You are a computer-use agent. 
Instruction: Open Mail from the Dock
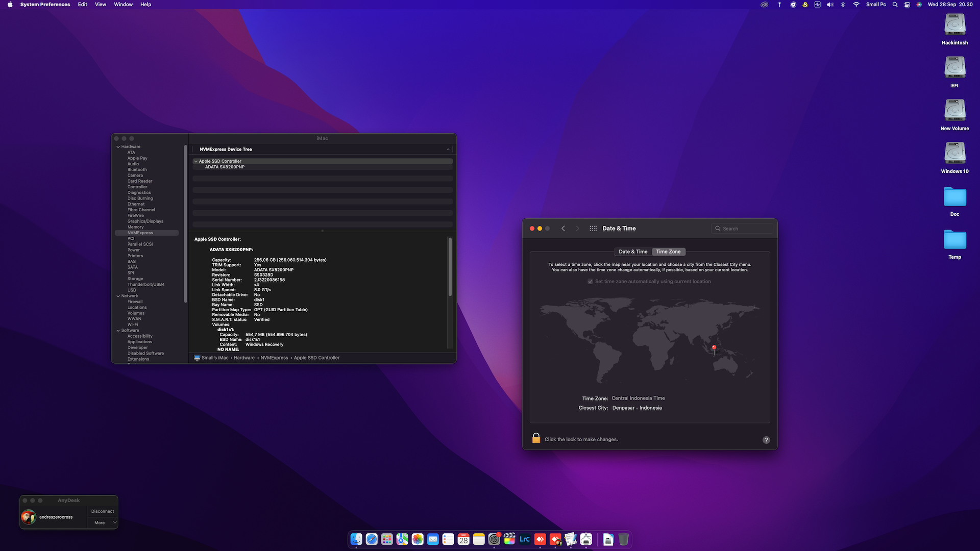pyautogui.click(x=433, y=539)
